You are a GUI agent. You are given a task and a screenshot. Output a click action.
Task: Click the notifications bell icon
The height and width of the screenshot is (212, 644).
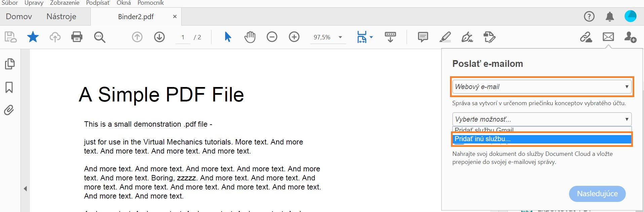[610, 16]
